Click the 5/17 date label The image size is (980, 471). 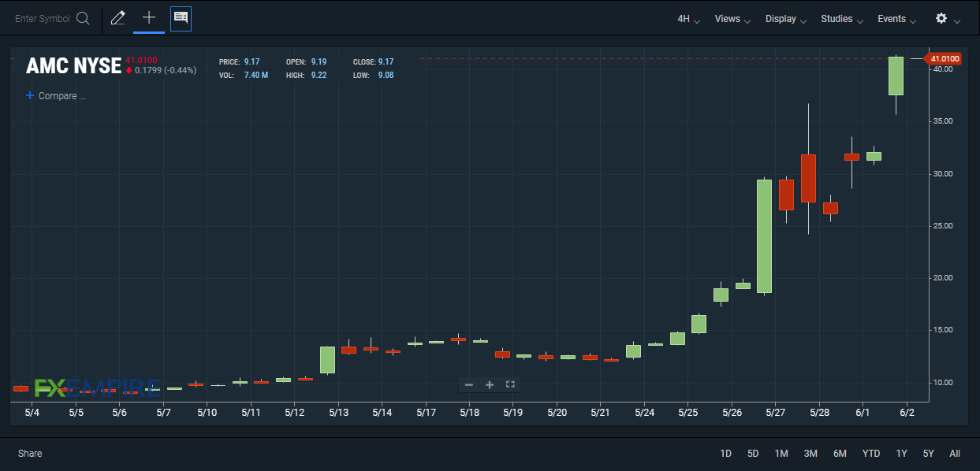click(427, 412)
